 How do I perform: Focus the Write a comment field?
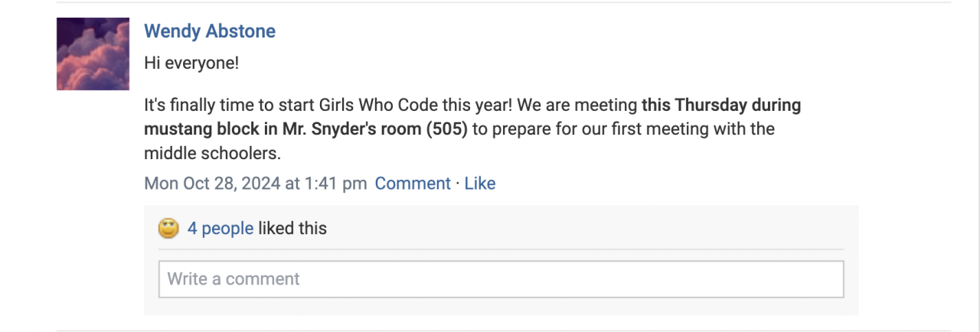(501, 279)
